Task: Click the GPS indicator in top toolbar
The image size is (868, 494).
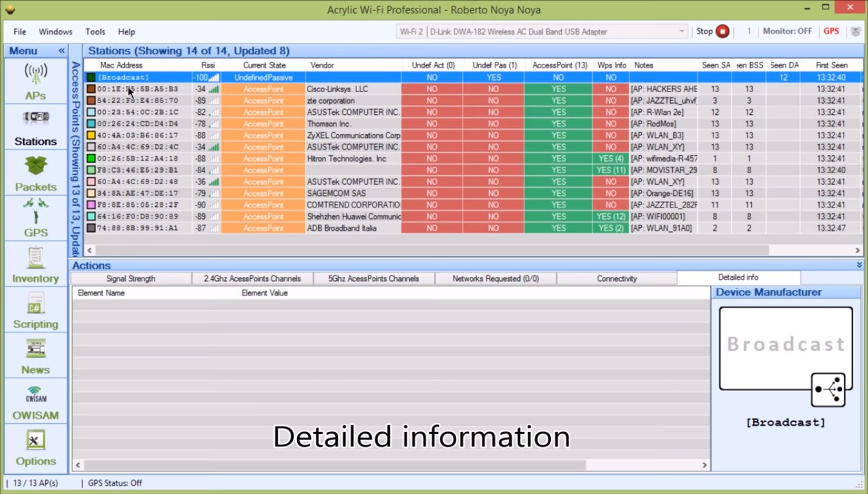Action: click(x=831, y=31)
